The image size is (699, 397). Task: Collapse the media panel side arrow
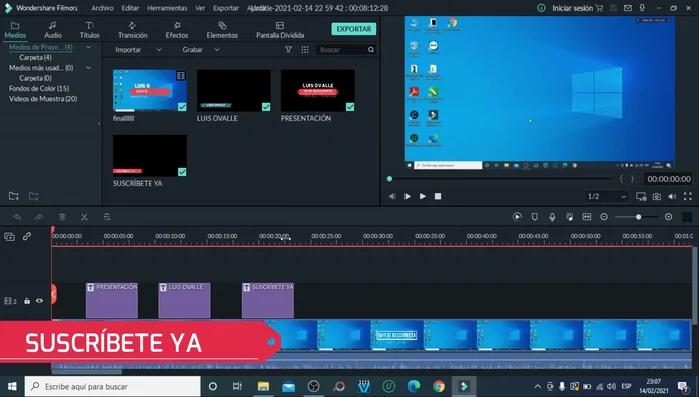click(x=99, y=124)
